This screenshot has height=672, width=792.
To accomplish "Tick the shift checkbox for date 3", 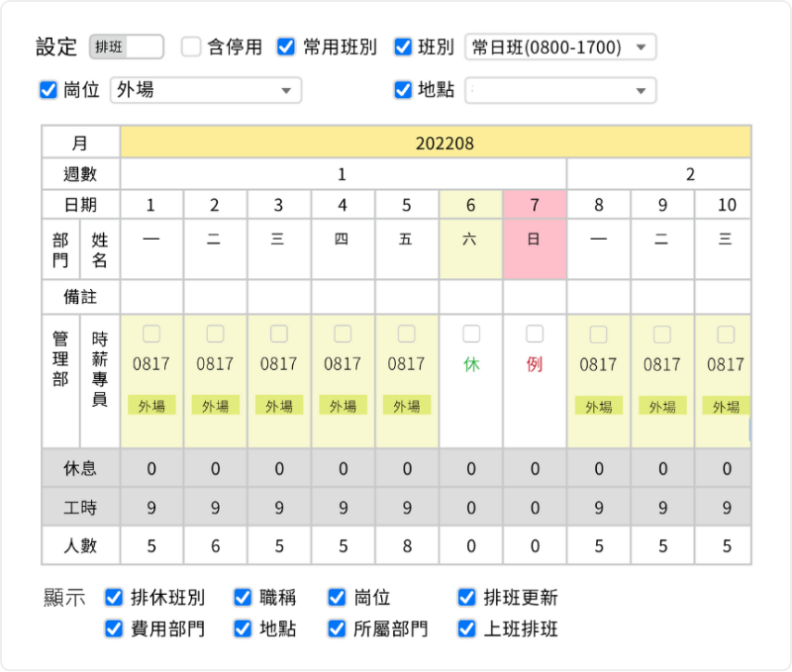I will pyautogui.click(x=279, y=334).
